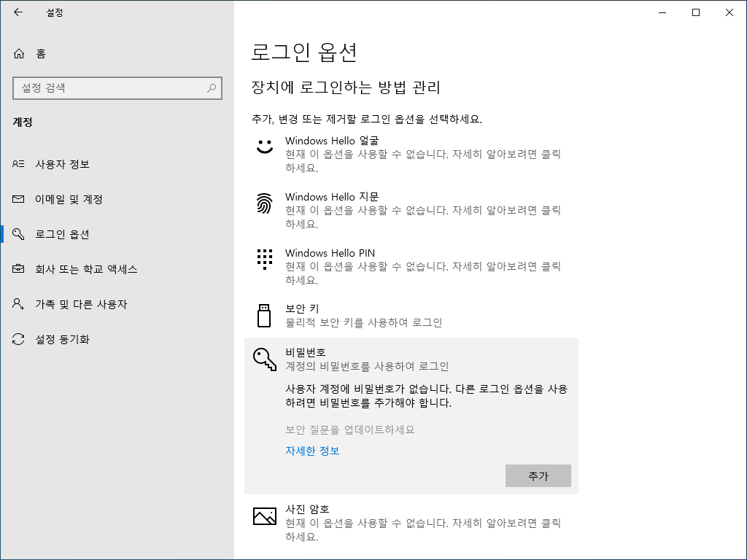Click the 이메일 및 계정 envelope icon
Screen dimensions: 747x560
point(18,199)
